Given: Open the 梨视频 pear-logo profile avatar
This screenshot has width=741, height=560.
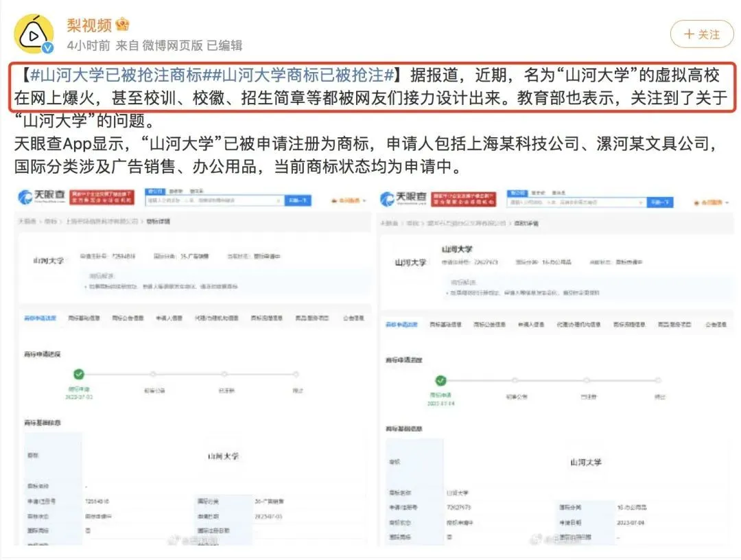Looking at the screenshot, I should click(34, 34).
